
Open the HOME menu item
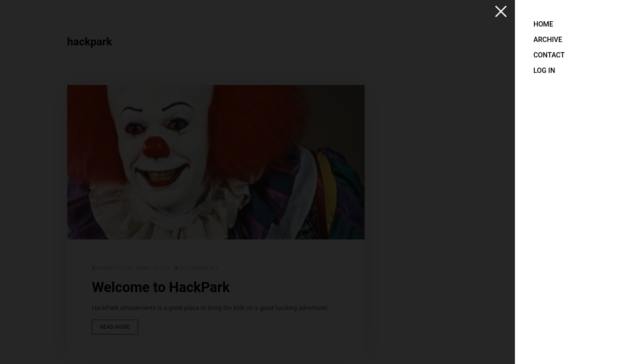click(543, 24)
